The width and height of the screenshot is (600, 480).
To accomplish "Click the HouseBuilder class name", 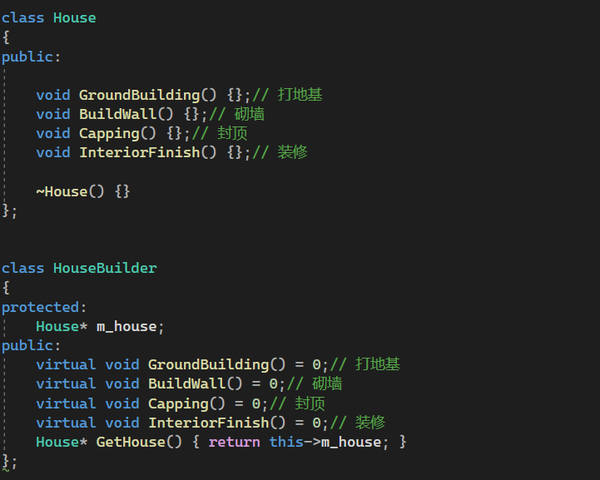I will click(105, 268).
